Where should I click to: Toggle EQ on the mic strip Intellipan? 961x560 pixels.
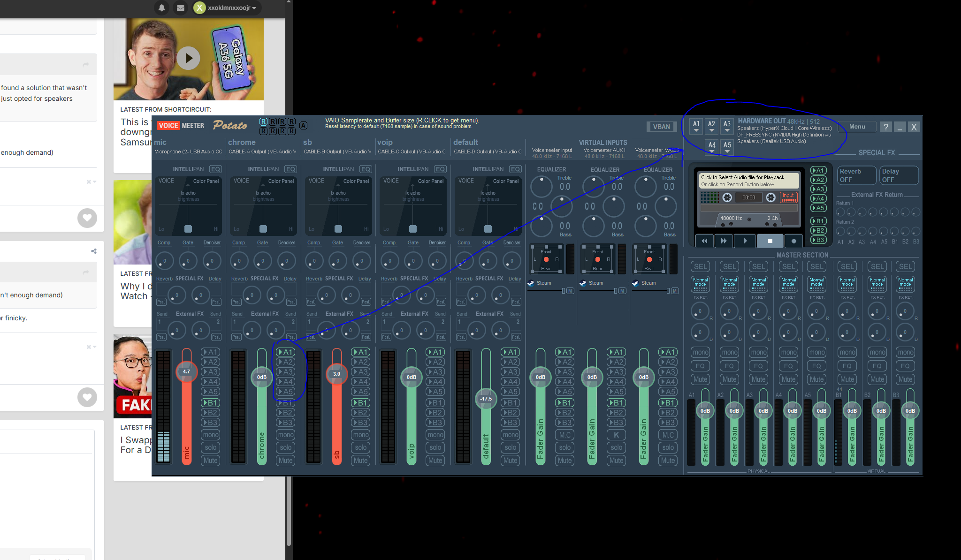click(215, 169)
